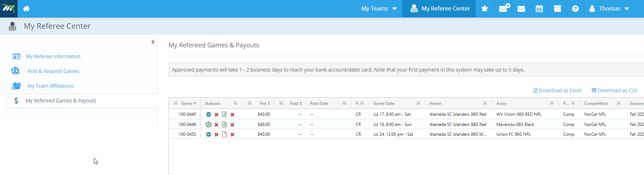Screen dimensions: 644x175
Task: Click the approved payments notice text
Action: click(x=348, y=70)
